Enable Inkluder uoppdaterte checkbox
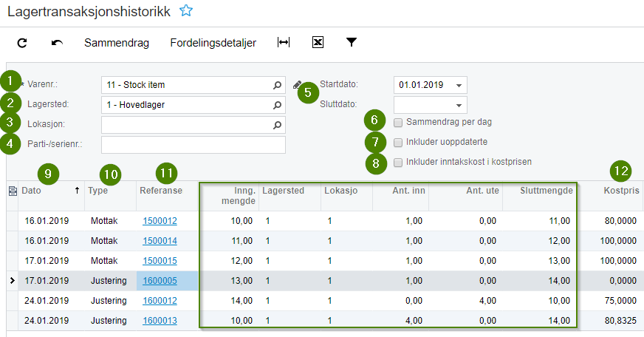Viewport: 644px width, 337px height. tap(397, 143)
